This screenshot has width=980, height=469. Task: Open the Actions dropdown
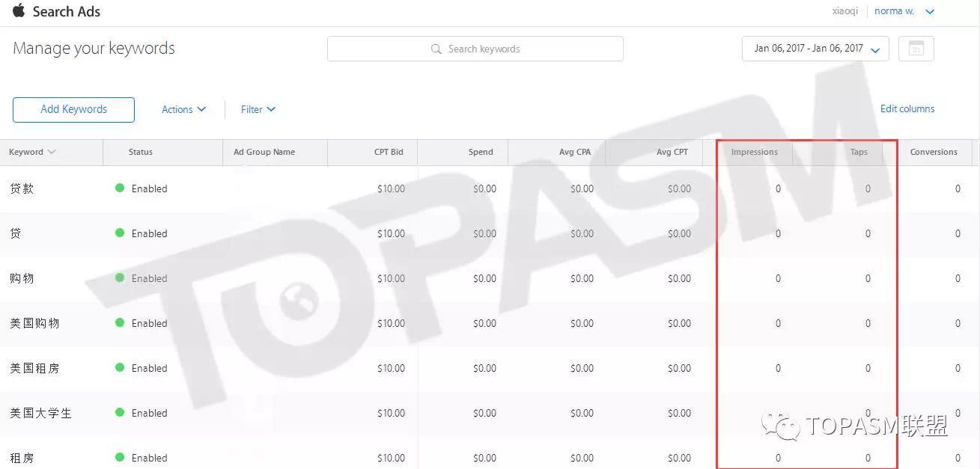coord(183,109)
